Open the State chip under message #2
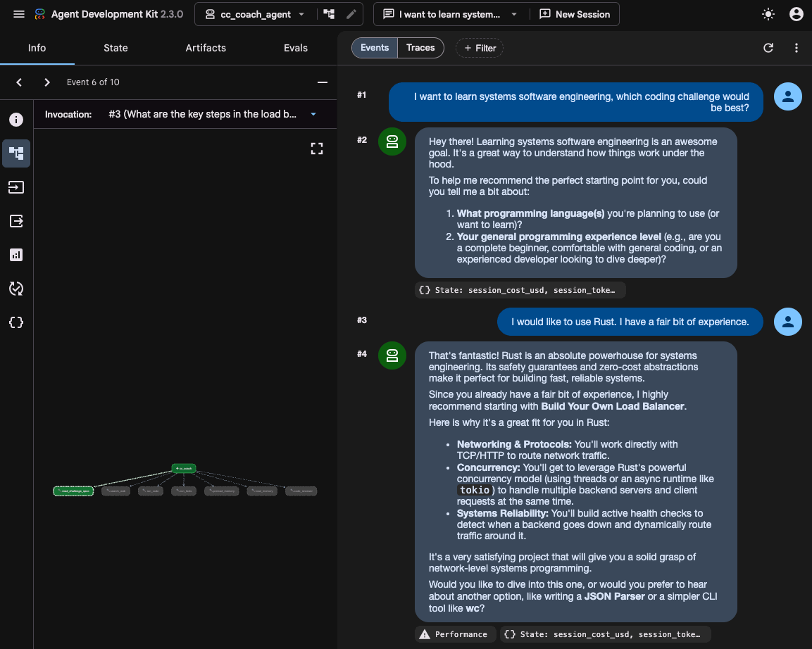 [x=520, y=290]
